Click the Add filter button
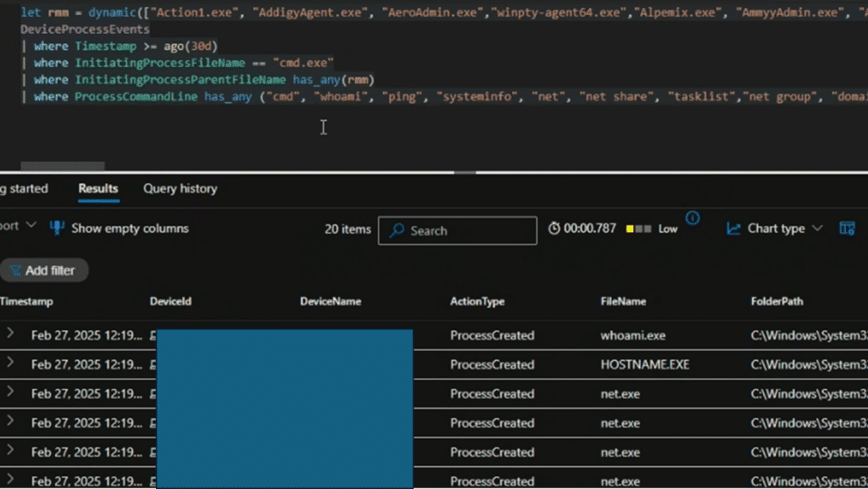Screen dimensions: 868x489 click(x=44, y=270)
